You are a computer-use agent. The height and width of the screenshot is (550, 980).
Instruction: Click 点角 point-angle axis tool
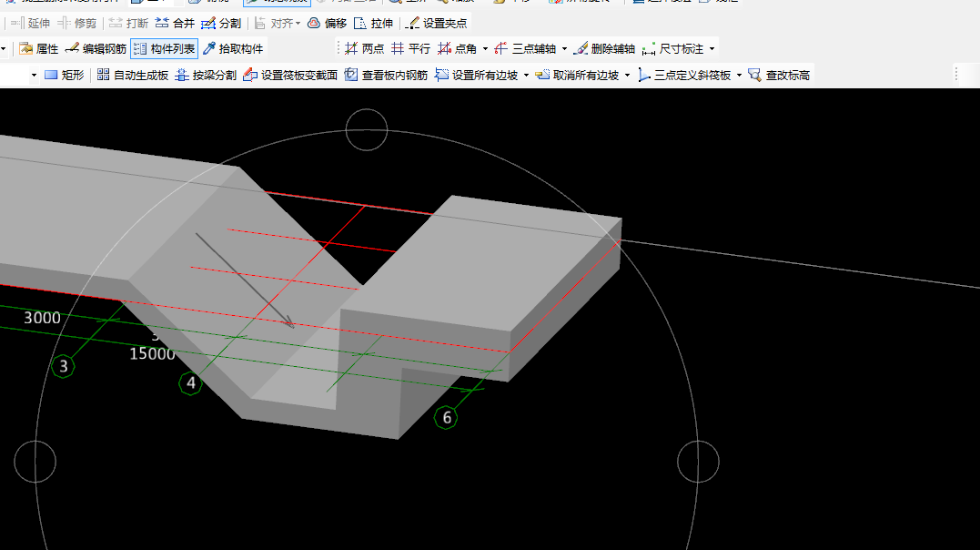pyautogui.click(x=458, y=49)
